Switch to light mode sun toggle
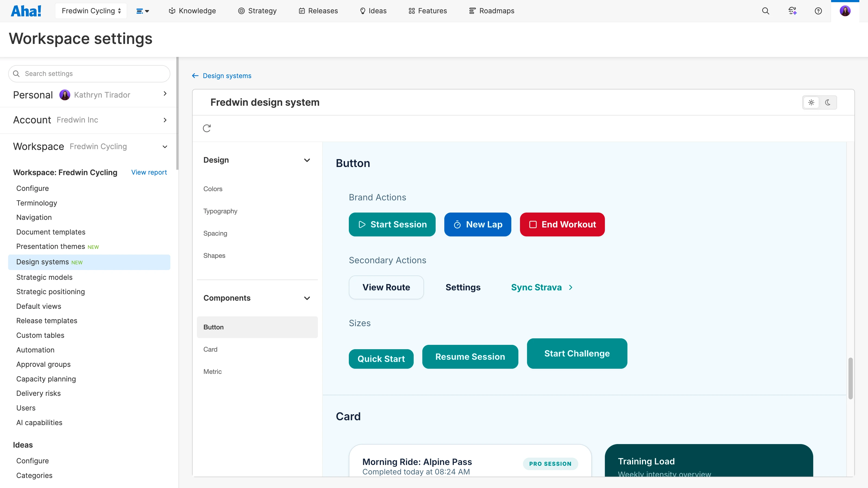The height and width of the screenshot is (488, 868). point(811,102)
